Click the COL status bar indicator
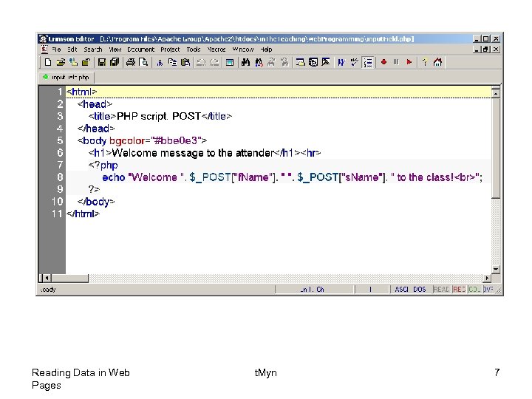This screenshot has height=399, width=532. (474, 290)
